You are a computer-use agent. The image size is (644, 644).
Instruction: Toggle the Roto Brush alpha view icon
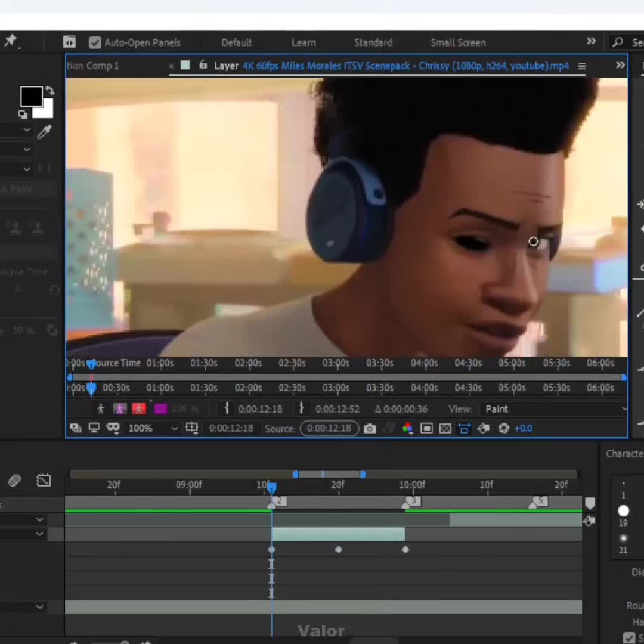[101, 408]
